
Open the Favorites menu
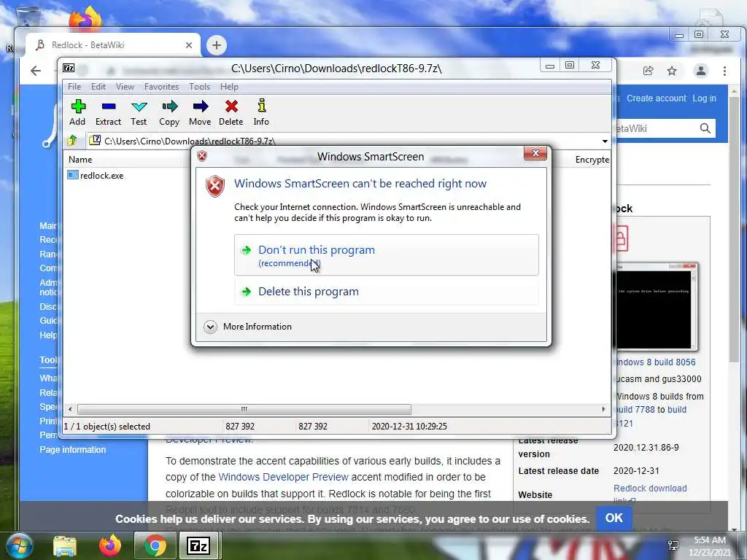point(161,87)
